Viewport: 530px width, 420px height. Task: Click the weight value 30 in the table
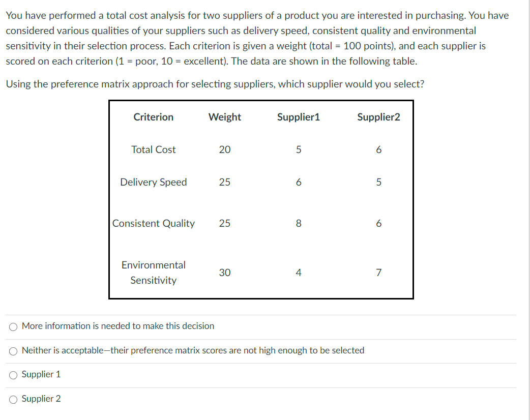(x=224, y=273)
